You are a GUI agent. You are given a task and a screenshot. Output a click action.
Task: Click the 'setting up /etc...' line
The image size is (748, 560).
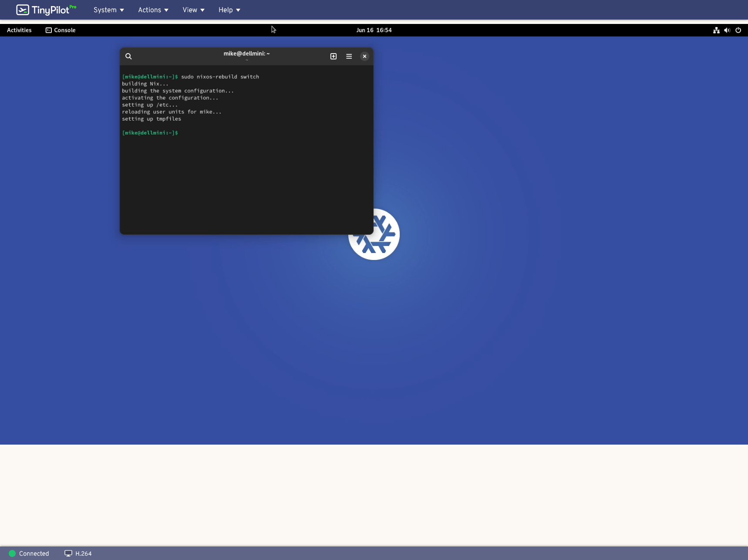pyautogui.click(x=150, y=105)
